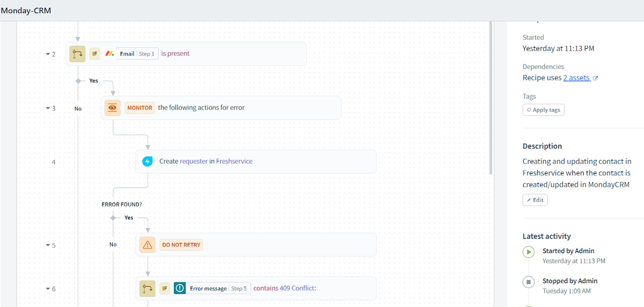Click the external link icon beside 2 assets
Image resolution: width=644 pixels, height=307 pixels.
(x=595, y=78)
